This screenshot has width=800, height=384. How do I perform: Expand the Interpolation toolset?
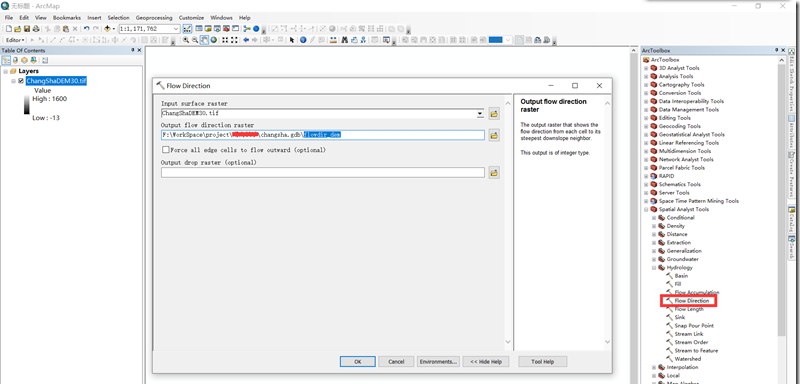[654, 367]
